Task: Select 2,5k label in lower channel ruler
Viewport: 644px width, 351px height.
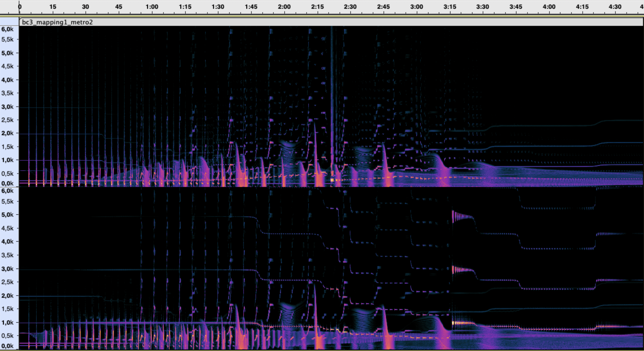Action: [8, 282]
